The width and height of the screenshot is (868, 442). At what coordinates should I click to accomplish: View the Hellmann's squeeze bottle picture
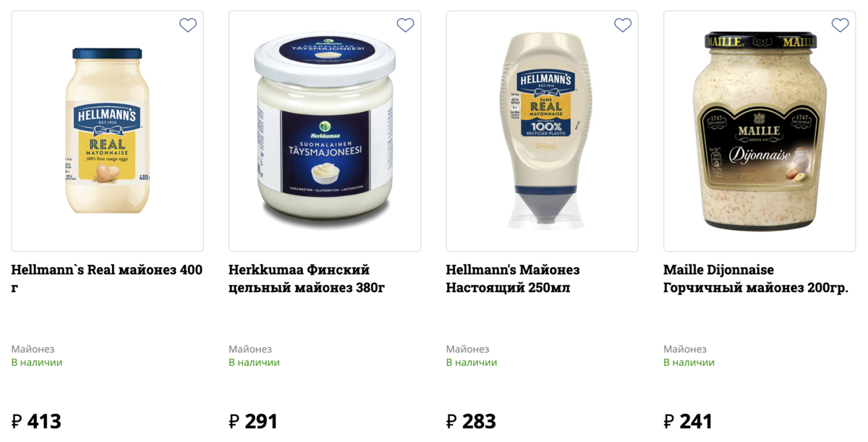click(x=542, y=131)
